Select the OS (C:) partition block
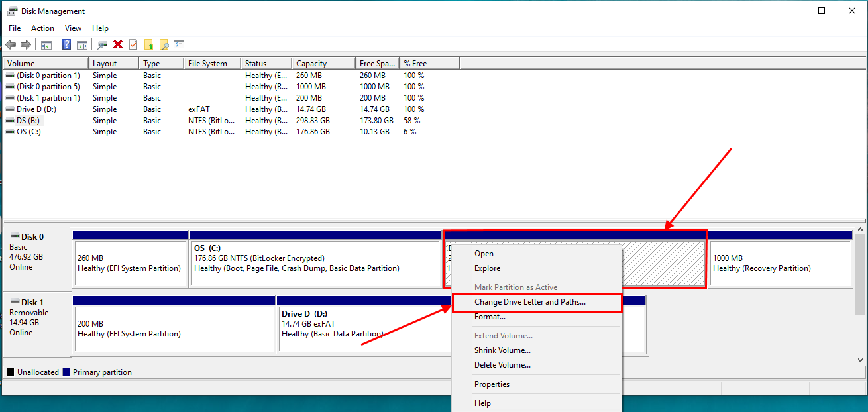Image resolution: width=868 pixels, height=412 pixels. (315, 259)
